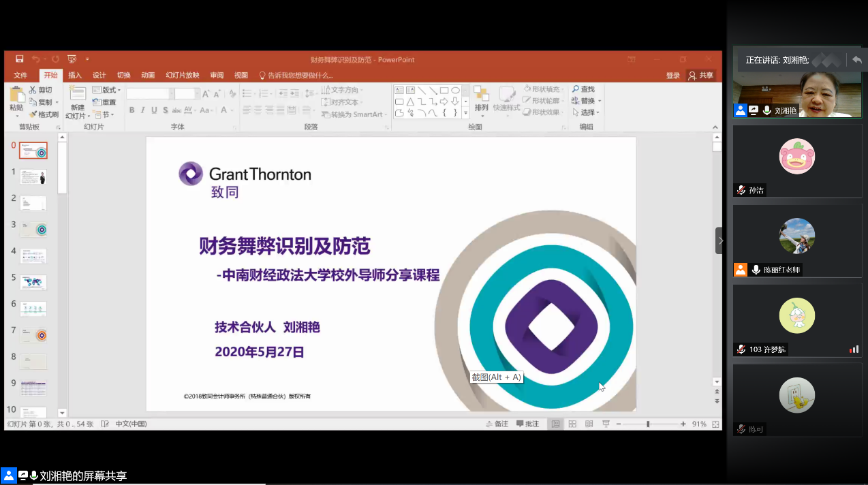Click fit slide to window icon
Image resolution: width=868 pixels, height=485 pixels.
point(715,424)
